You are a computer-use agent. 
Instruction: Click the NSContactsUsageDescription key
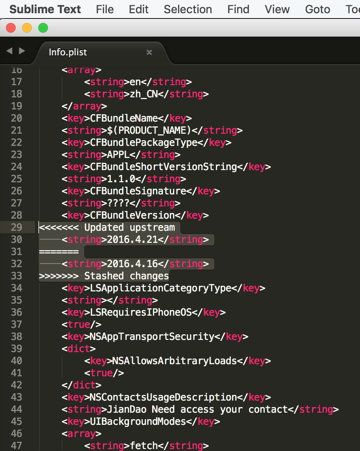point(164,397)
